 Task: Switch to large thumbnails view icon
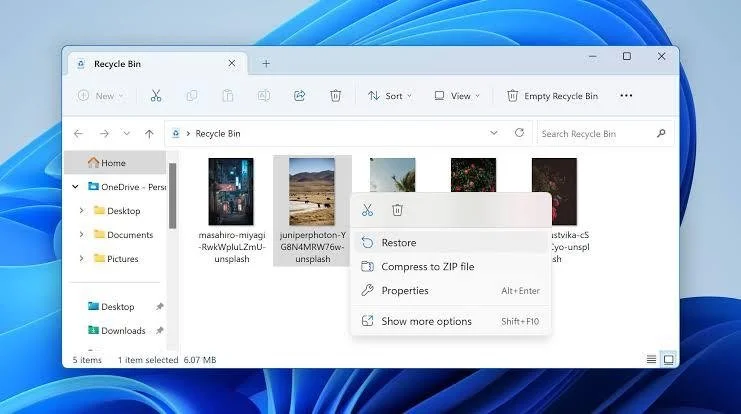(669, 360)
